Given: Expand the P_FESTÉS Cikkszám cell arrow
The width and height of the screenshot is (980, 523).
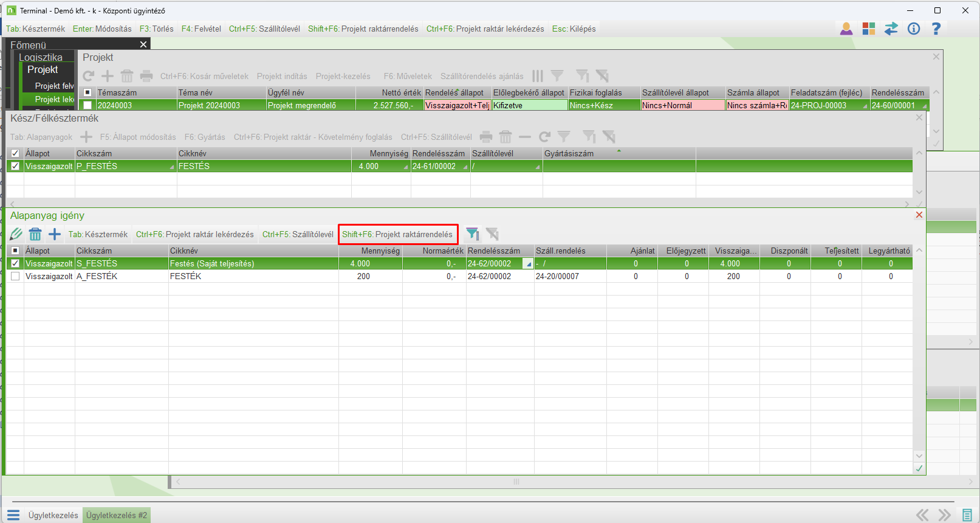Looking at the screenshot, I should 172,167.
